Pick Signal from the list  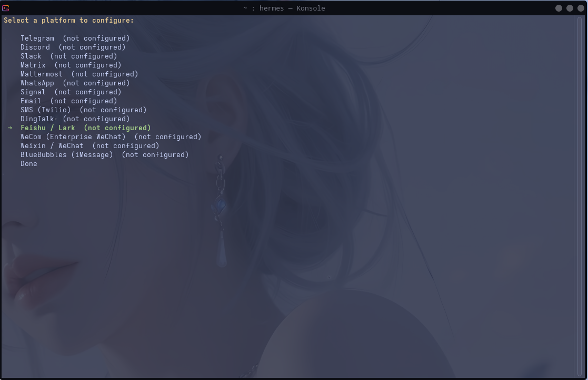pos(33,92)
